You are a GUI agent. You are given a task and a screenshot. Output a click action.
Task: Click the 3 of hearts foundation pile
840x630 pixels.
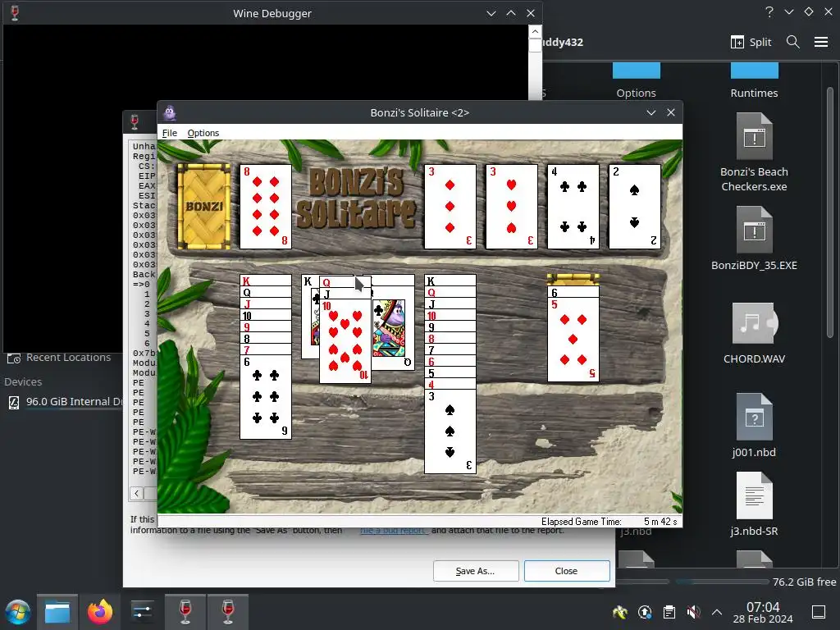point(512,207)
